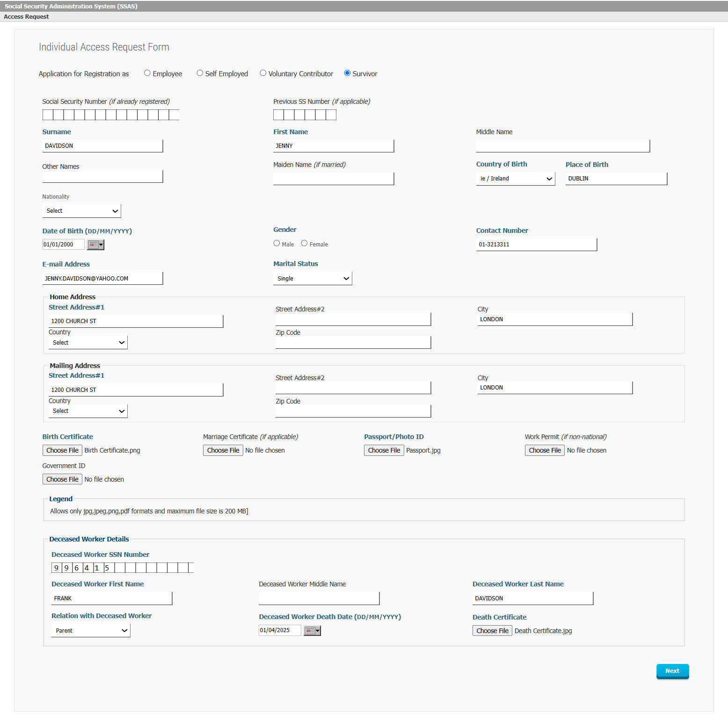Image resolution: width=728 pixels, height=714 pixels.
Task: Open the Death Date calendar picker
Action: pos(312,631)
